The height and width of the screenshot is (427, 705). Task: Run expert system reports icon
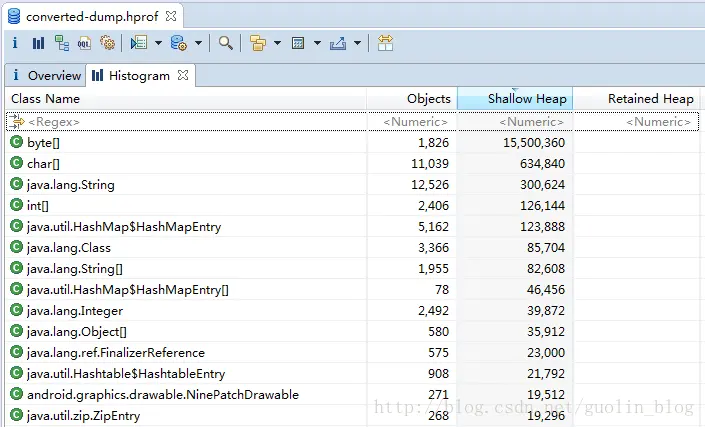coord(138,43)
